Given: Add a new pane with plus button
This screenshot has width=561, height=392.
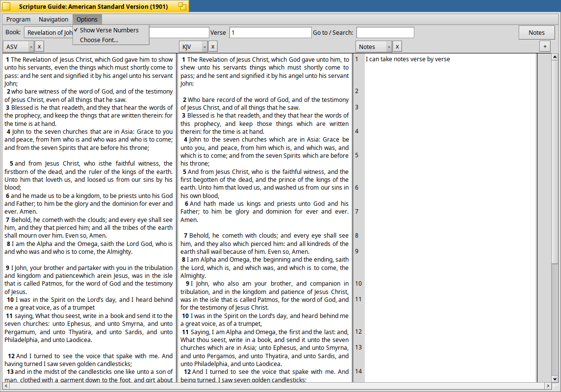Looking at the screenshot, I should [x=545, y=47].
